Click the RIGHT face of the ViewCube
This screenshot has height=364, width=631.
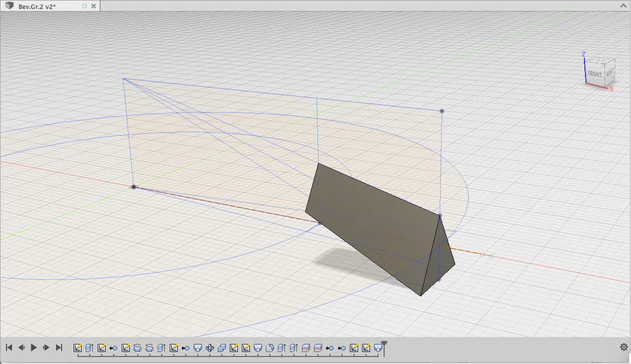tap(609, 73)
